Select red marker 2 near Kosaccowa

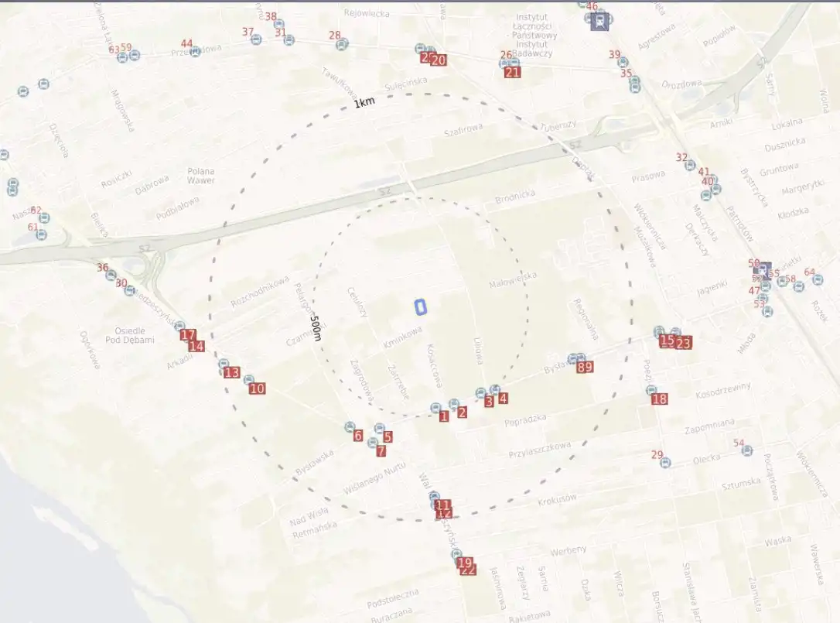coord(463,412)
